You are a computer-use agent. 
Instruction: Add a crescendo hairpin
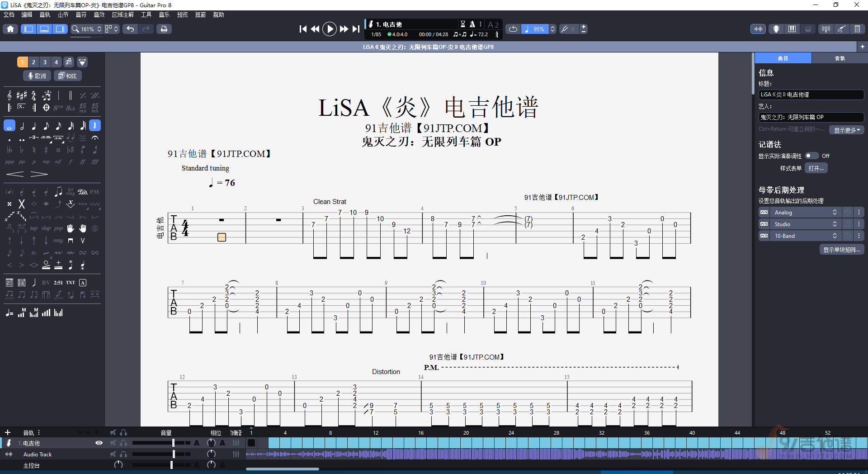coord(15,174)
